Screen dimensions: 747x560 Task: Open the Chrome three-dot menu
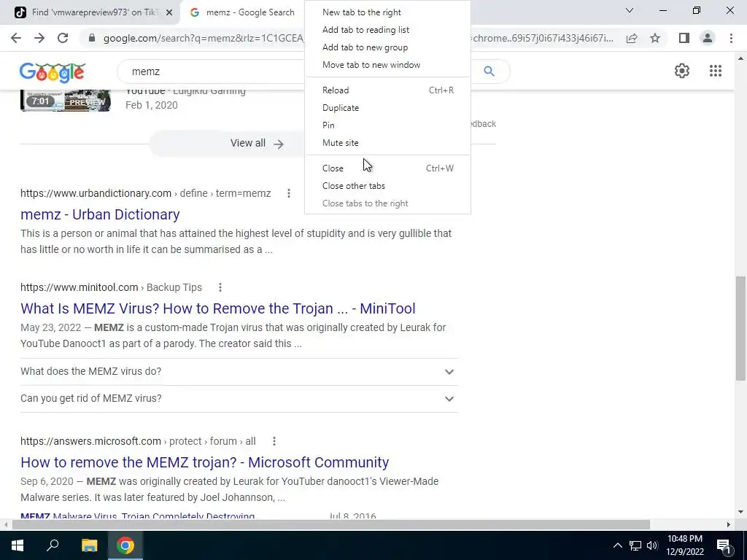pos(731,38)
